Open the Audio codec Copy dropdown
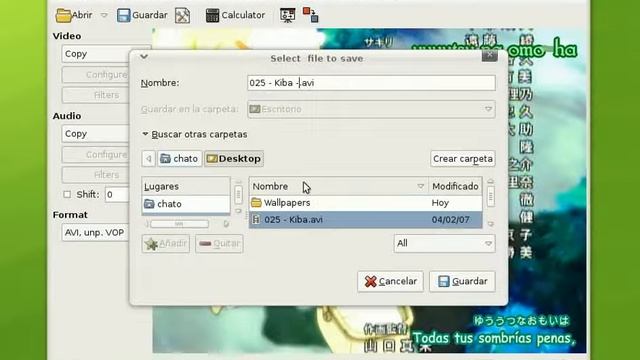The image size is (640, 360). pos(96,134)
